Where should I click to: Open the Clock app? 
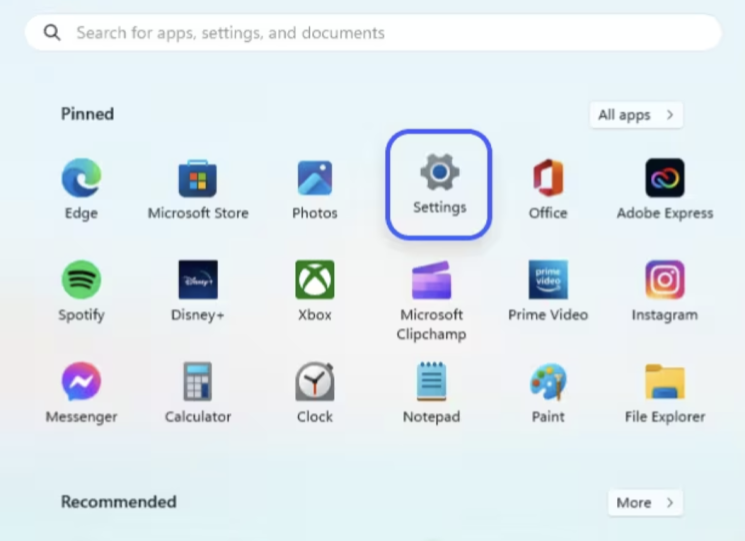(315, 393)
